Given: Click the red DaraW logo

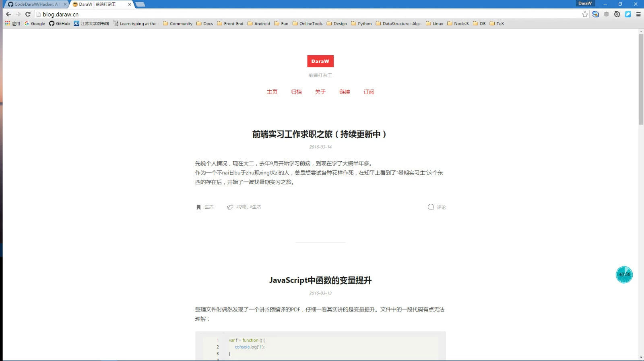Looking at the screenshot, I should click(320, 61).
